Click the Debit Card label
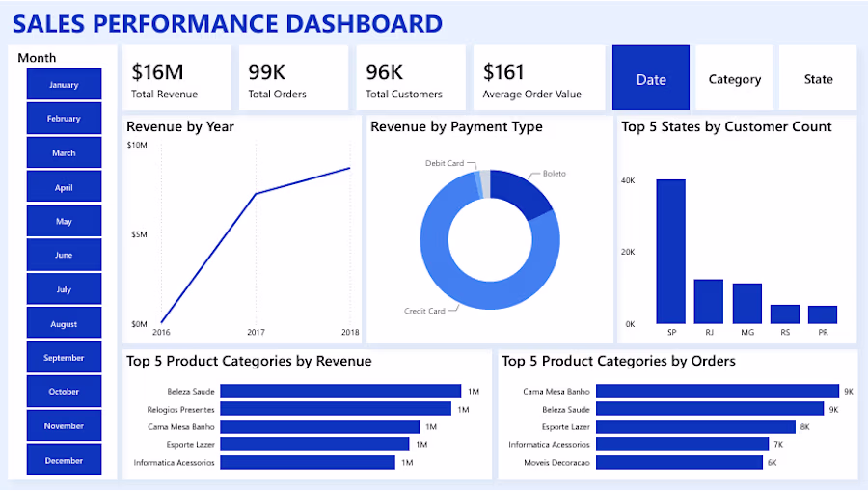The image size is (868, 491). click(x=445, y=163)
